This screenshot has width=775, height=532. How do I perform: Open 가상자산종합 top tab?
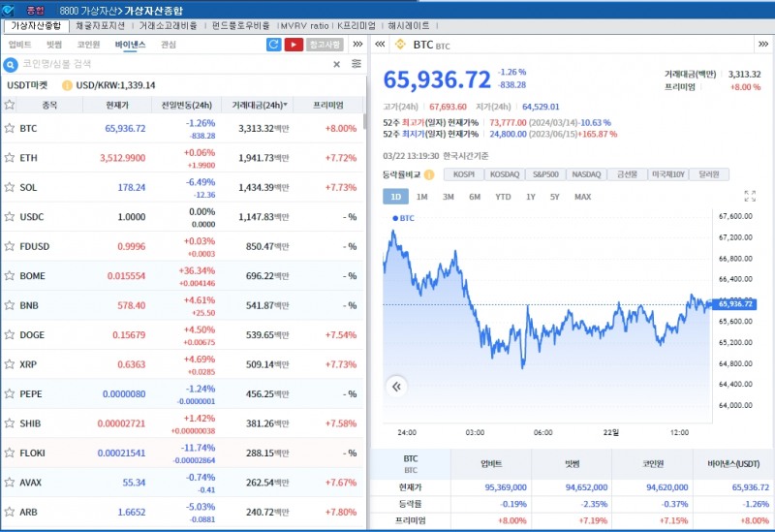[x=36, y=26]
